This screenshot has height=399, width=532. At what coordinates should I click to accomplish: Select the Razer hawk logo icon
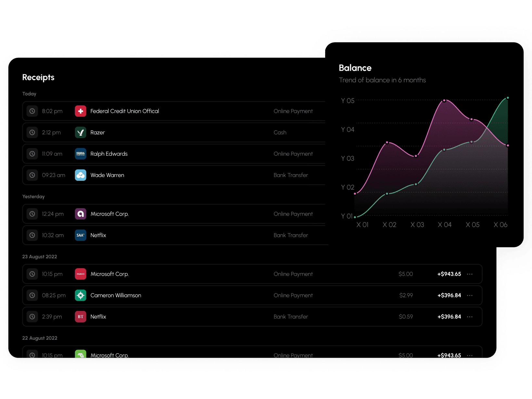(x=80, y=132)
